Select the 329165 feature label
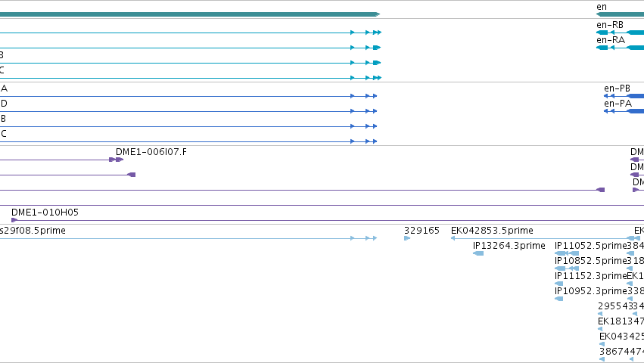 coord(422,231)
